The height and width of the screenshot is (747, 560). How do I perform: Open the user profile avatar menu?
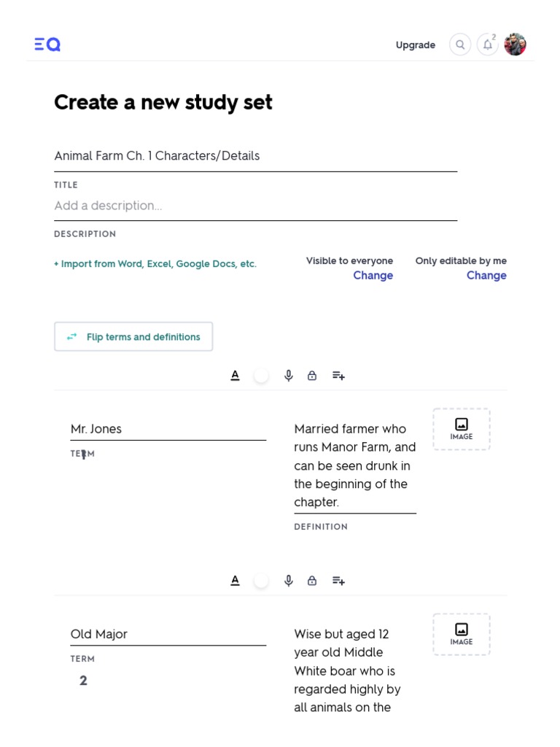[x=515, y=44]
